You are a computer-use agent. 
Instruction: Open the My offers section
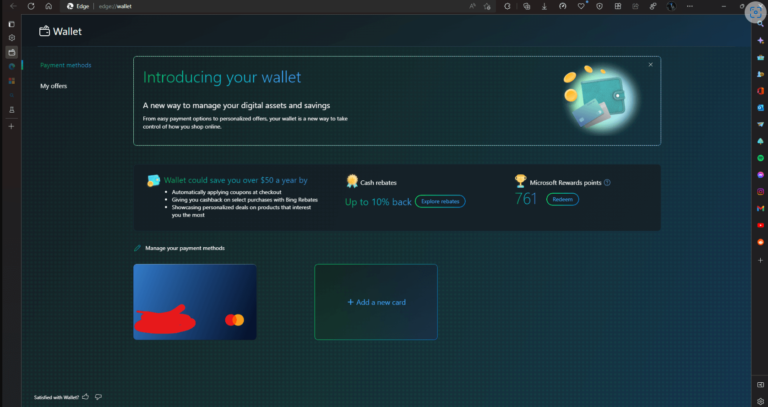click(53, 87)
